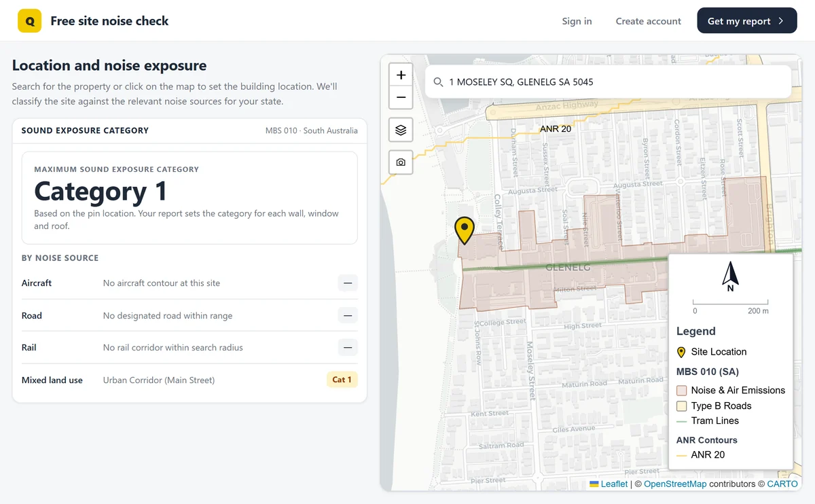Click the Rail noise source label

(x=29, y=348)
